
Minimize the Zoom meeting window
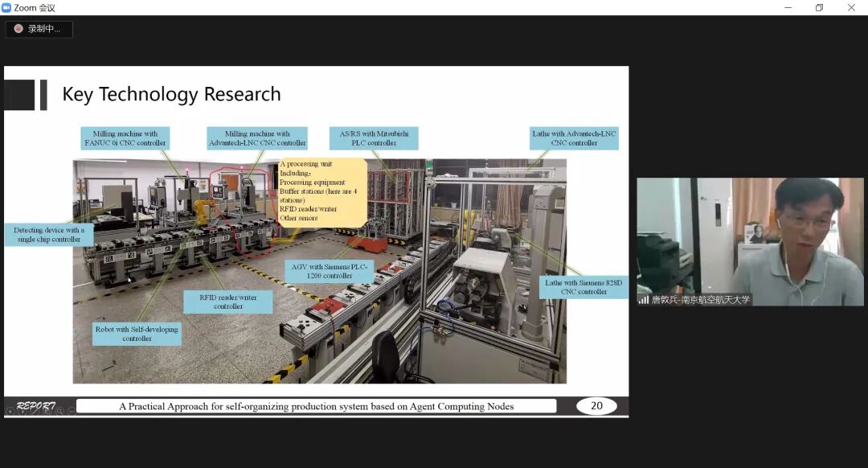788,8
